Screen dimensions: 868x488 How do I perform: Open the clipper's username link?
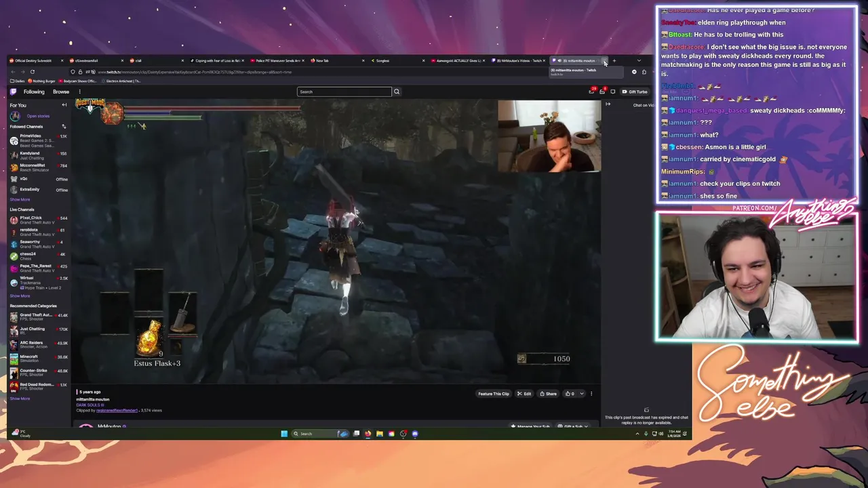(117, 410)
